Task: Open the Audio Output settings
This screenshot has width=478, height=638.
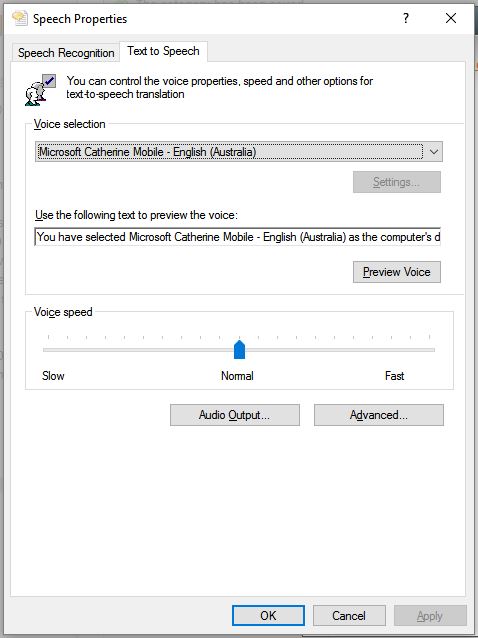Action: pyautogui.click(x=235, y=415)
